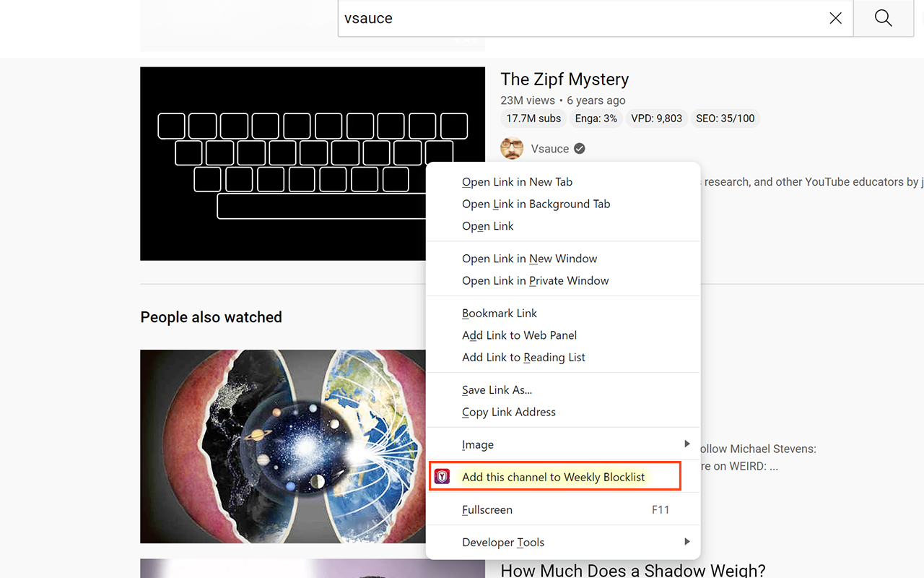Click the 17.7M subs badge
The width and height of the screenshot is (924, 578).
pos(533,118)
